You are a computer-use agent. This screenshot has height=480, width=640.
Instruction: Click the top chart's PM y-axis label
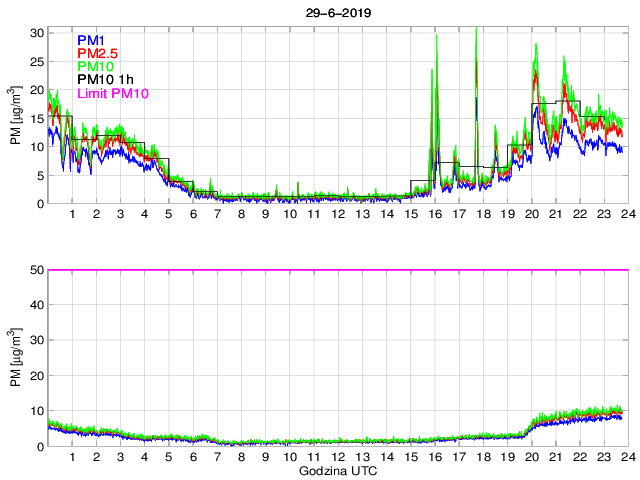pos(16,118)
